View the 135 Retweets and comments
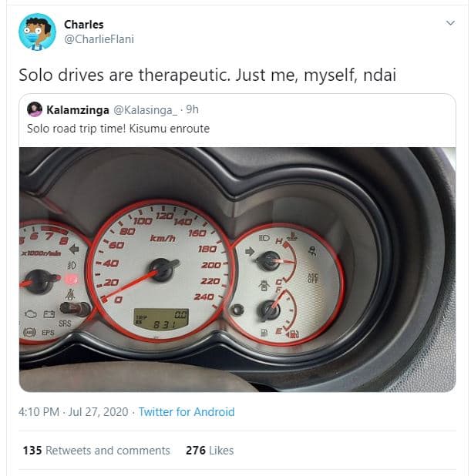The width and height of the screenshot is (471, 476). [x=96, y=450]
